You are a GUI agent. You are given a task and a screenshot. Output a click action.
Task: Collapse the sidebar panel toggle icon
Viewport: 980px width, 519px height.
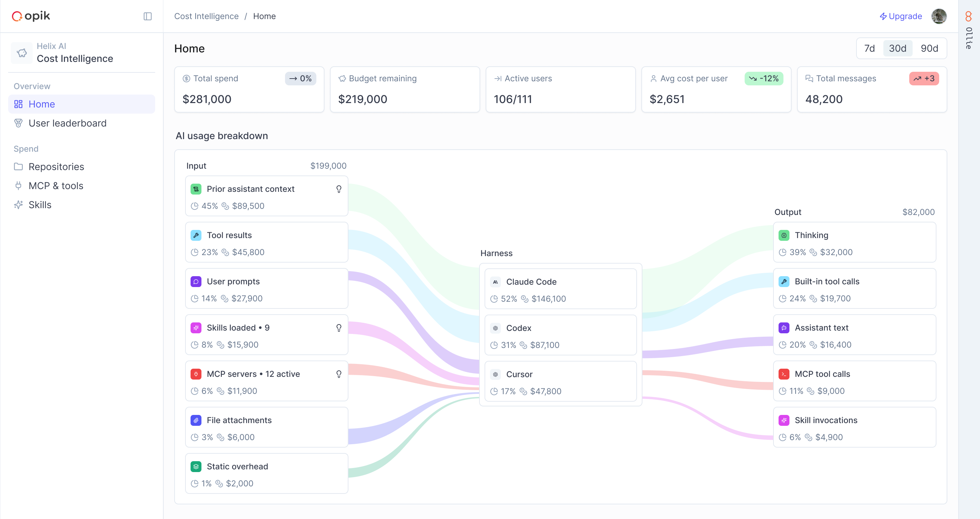click(148, 16)
